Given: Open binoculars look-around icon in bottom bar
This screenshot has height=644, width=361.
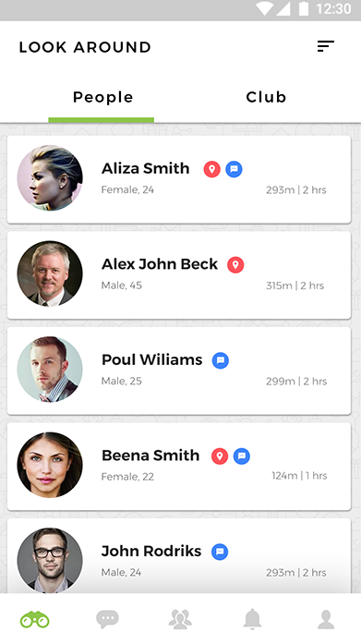Looking at the screenshot, I should (35, 619).
